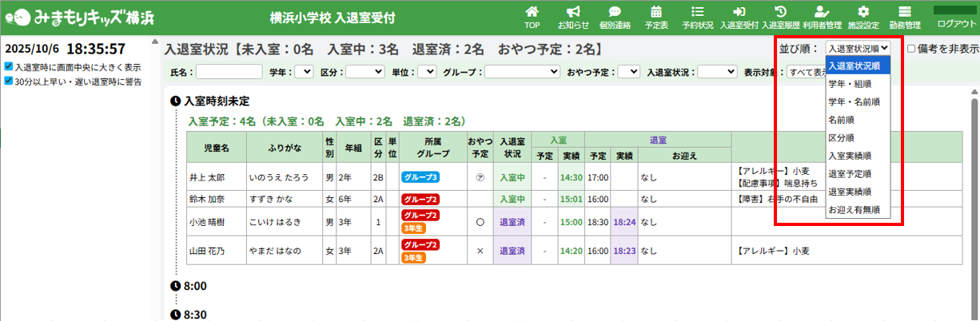Image resolution: width=980 pixels, height=321 pixels.
Task: Open 施設設定 gear icon
Action: point(863,12)
